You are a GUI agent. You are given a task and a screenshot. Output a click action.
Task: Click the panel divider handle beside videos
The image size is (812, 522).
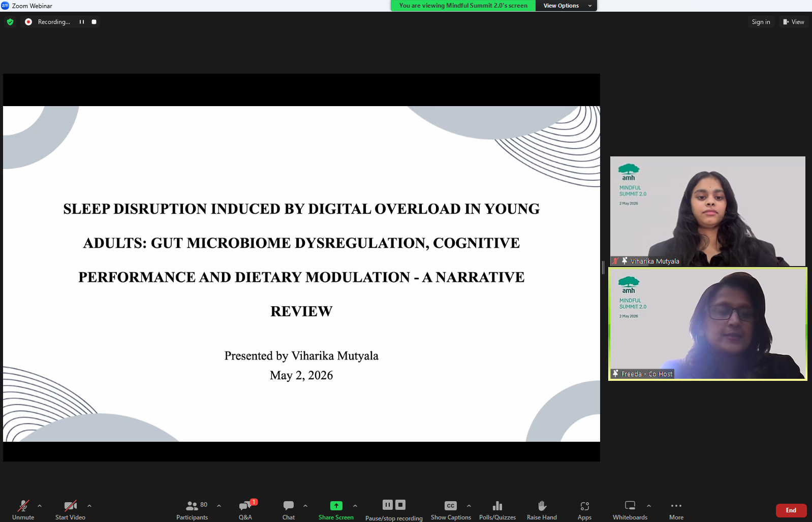[x=603, y=268]
